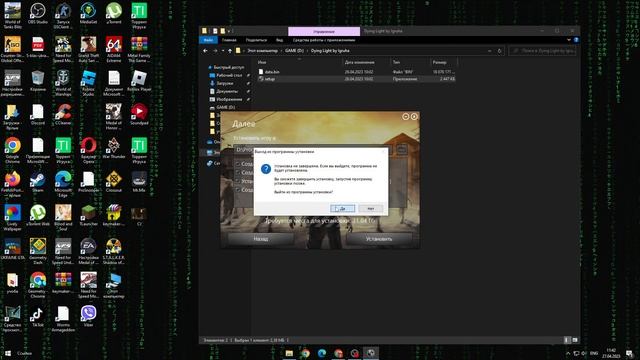This screenshot has width=640, height=360.
Task: Open Быстрый доступ in the sidebar
Action: click(229, 67)
